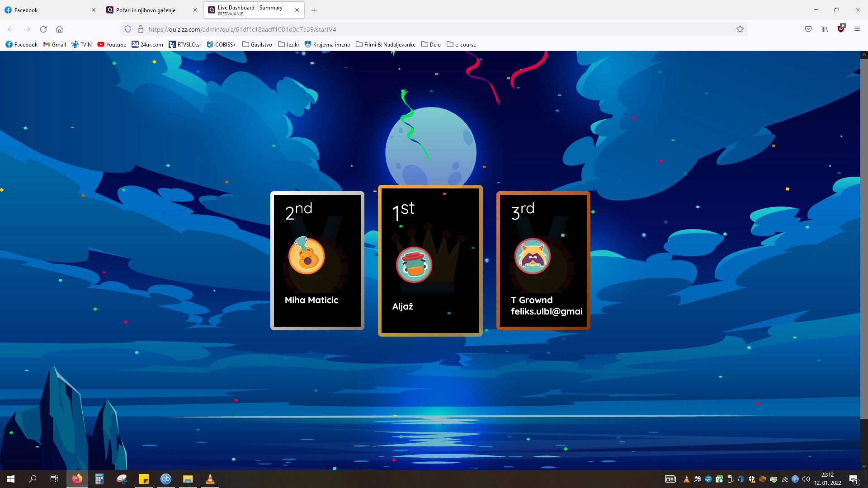The width and height of the screenshot is (868, 488).
Task: Switch to Požari in njihovo gašenje tab
Action: click(146, 10)
